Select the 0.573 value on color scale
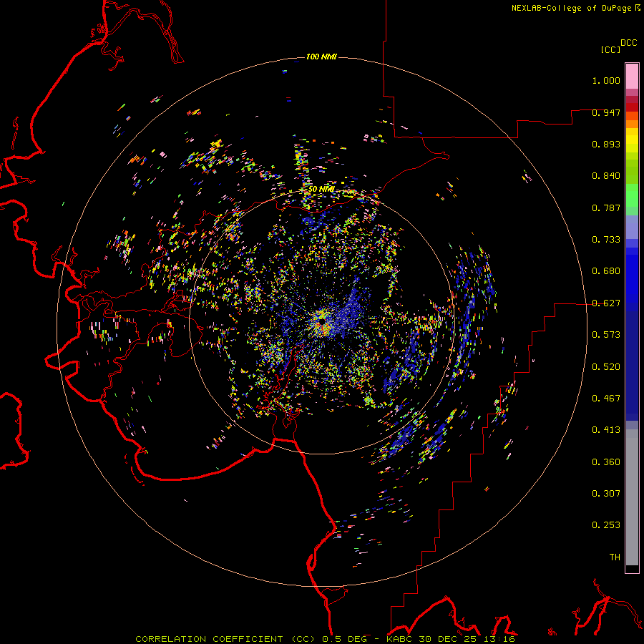The width and height of the screenshot is (644, 644). point(606,335)
